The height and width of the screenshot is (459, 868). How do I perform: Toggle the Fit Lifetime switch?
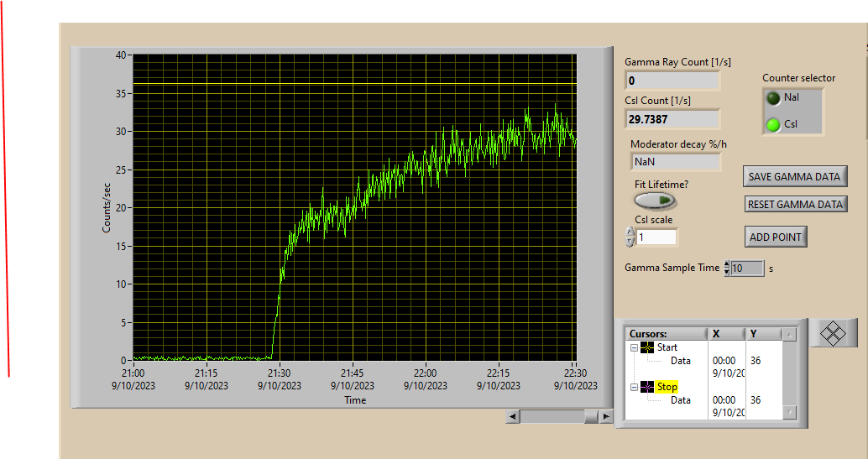tap(655, 200)
